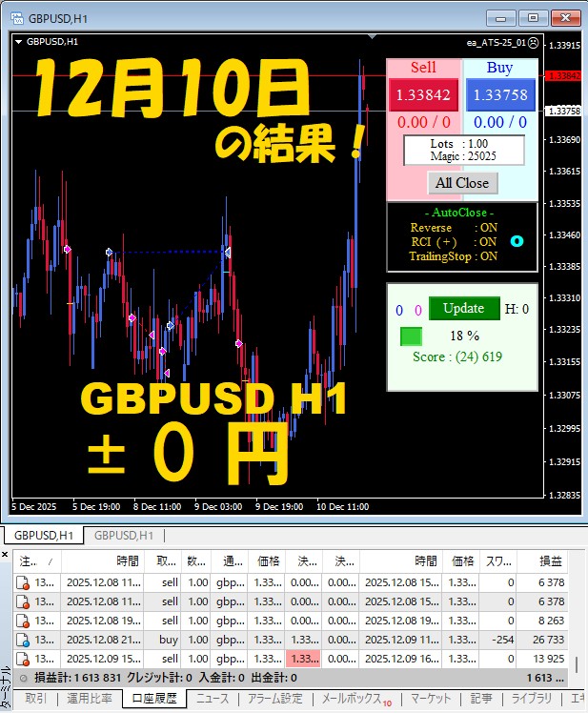Click order icon of the 13 925 profit row
588x713 pixels.
click(x=23, y=660)
